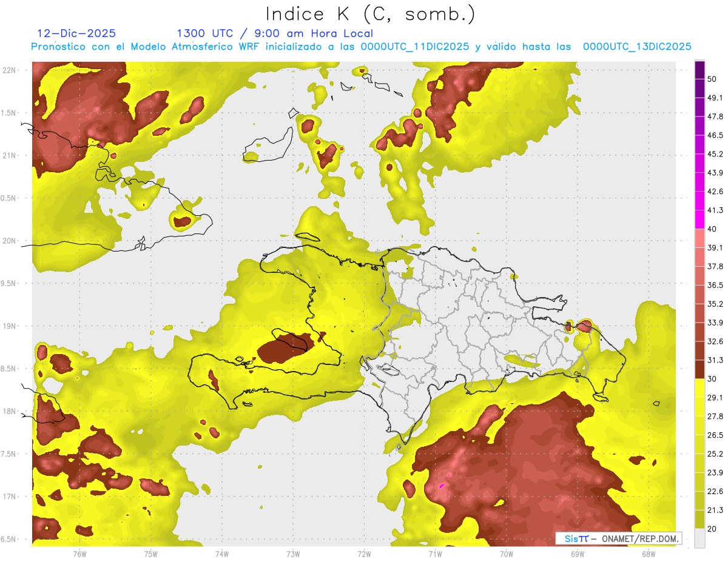Click the "69W" longitude label
This screenshot has height=562, width=728.
pos(578,554)
